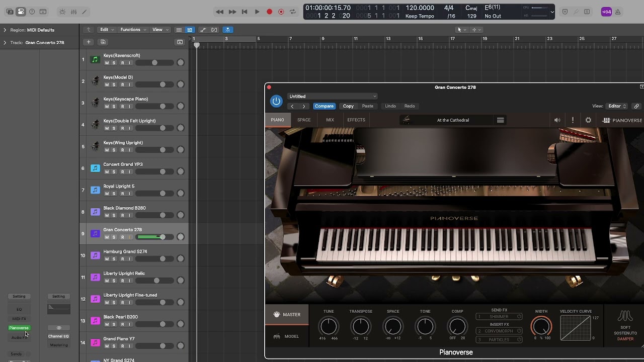Select the Hamburg Grand S274 track
This screenshot has height=362, width=644.
pyautogui.click(x=125, y=251)
